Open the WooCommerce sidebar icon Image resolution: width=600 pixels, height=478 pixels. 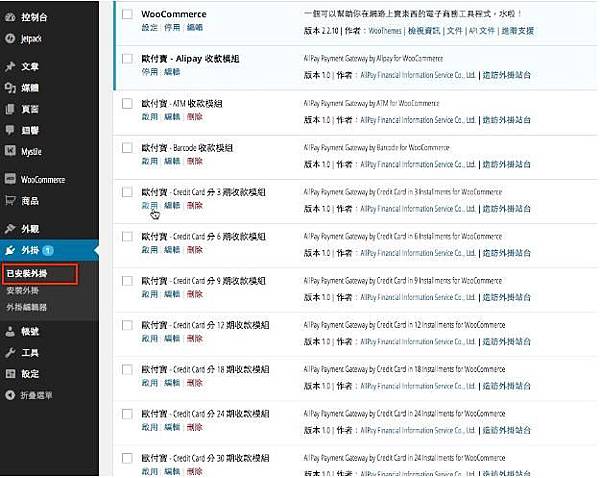10,179
